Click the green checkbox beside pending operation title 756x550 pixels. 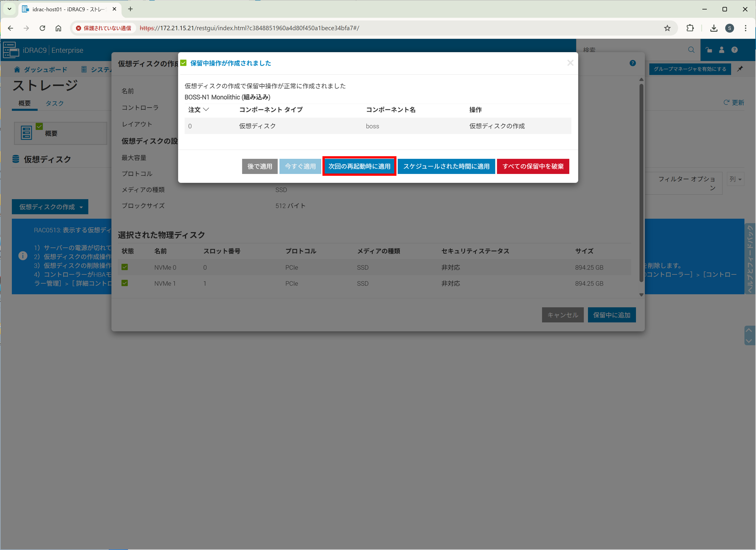(x=183, y=63)
